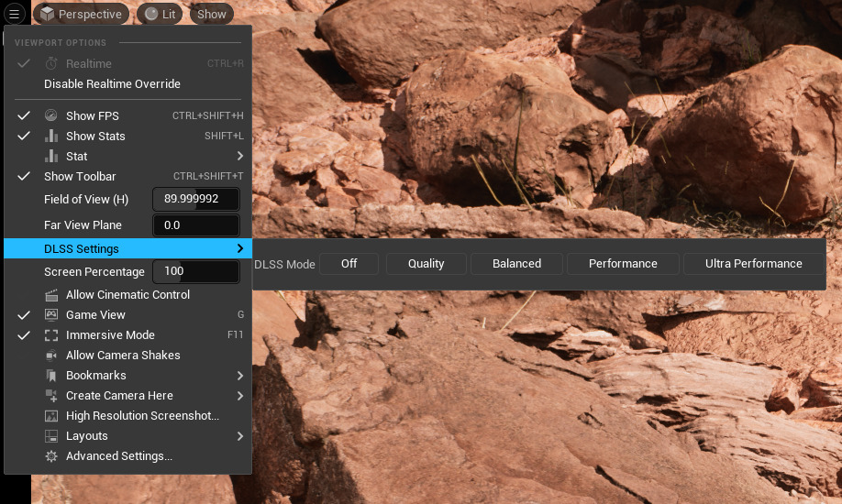The height and width of the screenshot is (504, 842).
Task: Set DLSS Mode to Quality
Action: [x=426, y=264]
